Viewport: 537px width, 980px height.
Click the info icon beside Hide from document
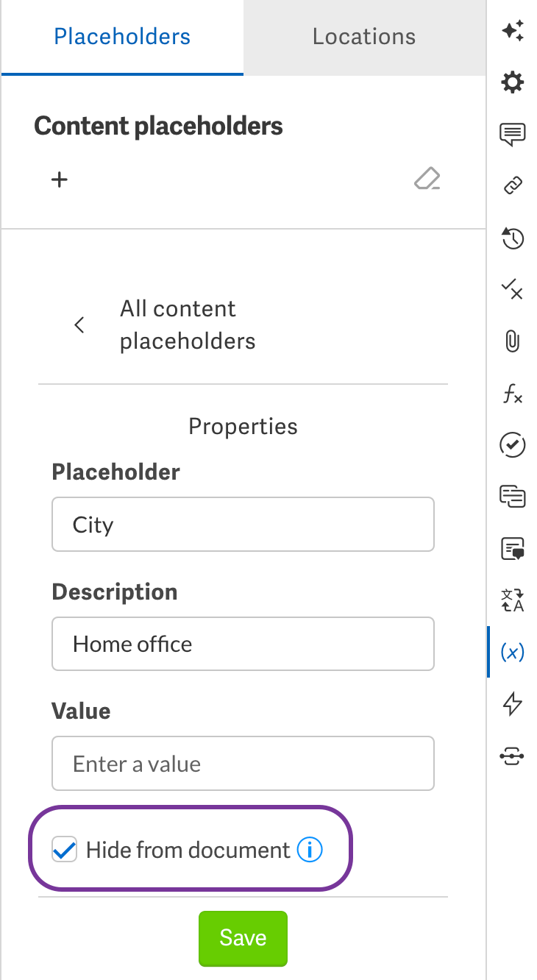[310, 849]
